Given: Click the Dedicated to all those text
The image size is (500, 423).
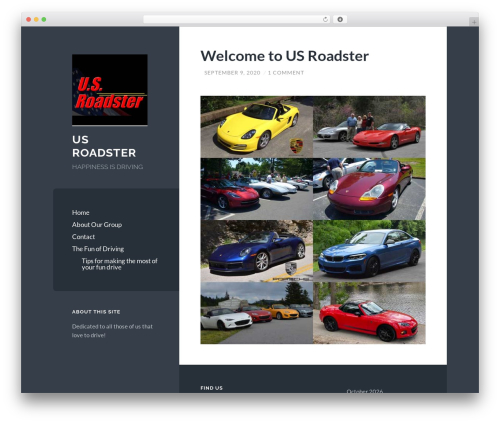Looking at the screenshot, I should (x=112, y=331).
